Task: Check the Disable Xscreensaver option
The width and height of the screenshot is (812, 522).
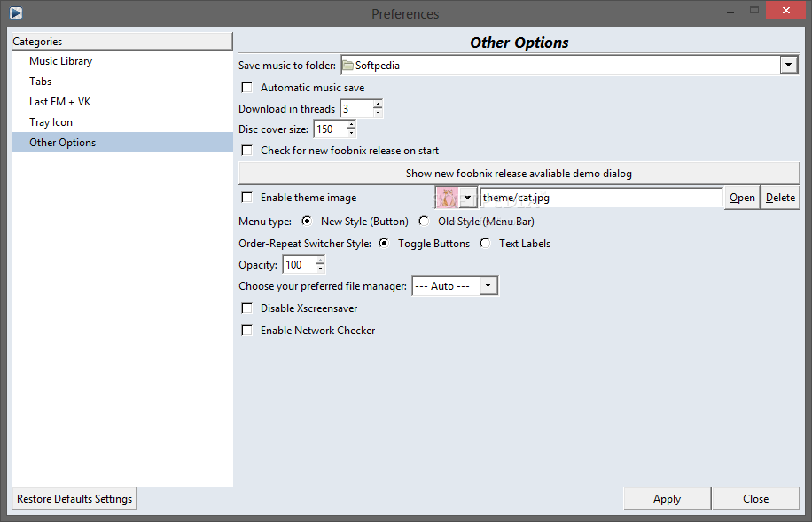Action: (x=247, y=308)
